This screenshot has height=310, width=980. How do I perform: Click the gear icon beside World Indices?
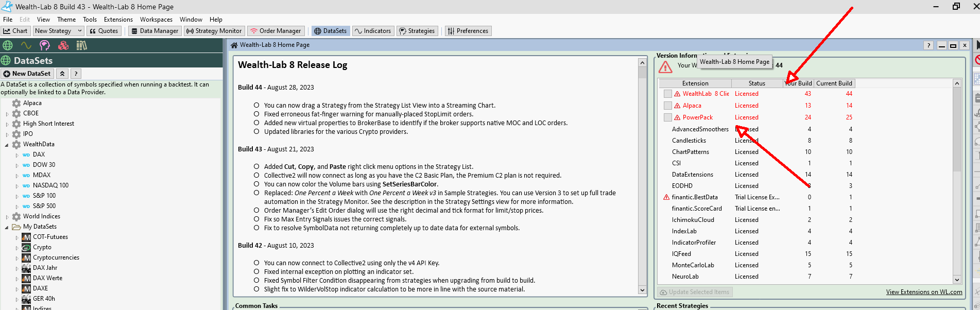click(x=16, y=216)
